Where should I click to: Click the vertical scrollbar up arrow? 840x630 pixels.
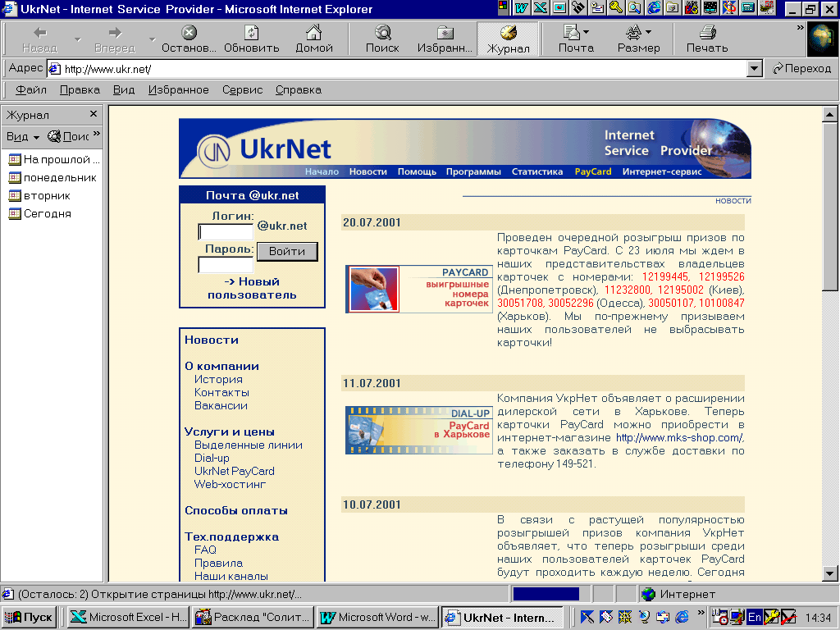829,113
